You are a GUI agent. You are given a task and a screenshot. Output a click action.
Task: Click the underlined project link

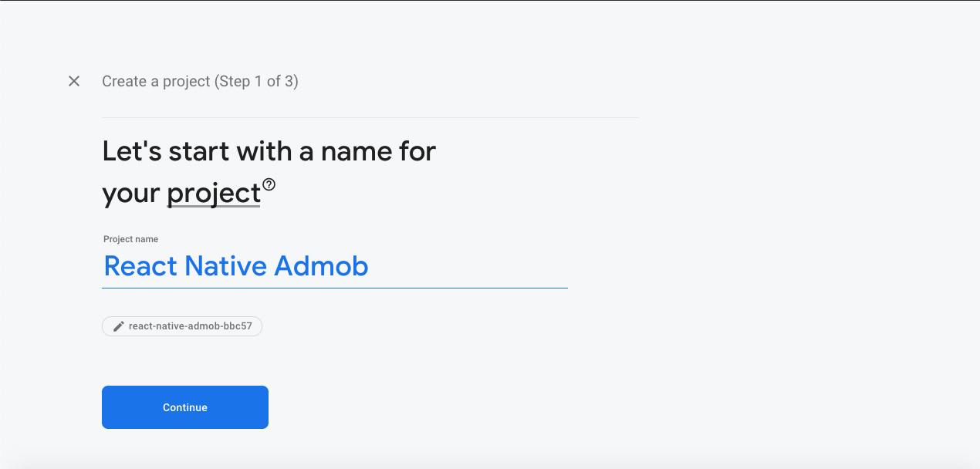pos(215,192)
